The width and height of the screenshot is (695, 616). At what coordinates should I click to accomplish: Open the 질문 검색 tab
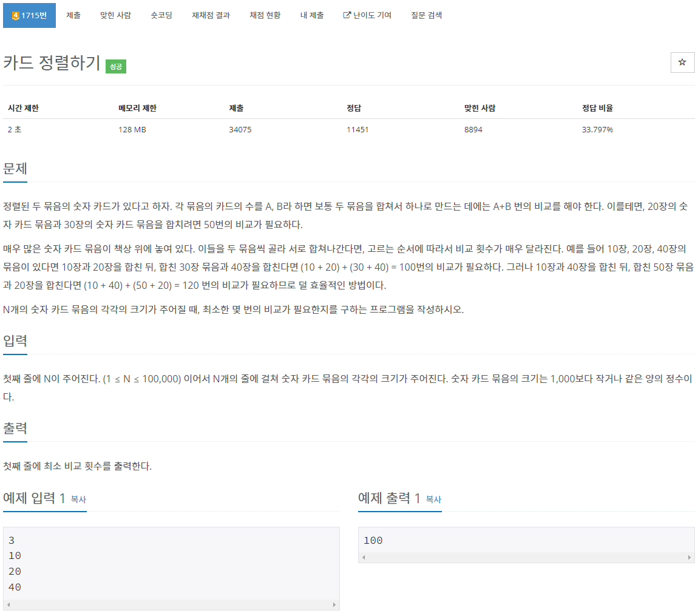coord(426,16)
